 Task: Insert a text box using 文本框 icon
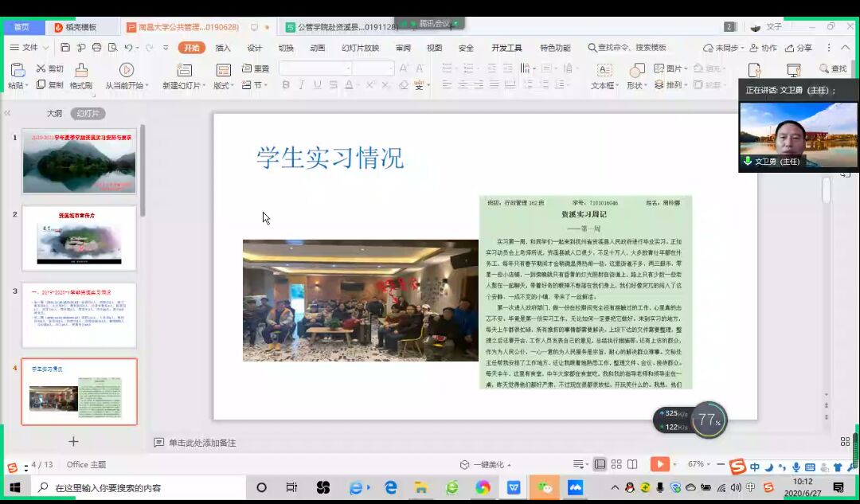click(604, 69)
